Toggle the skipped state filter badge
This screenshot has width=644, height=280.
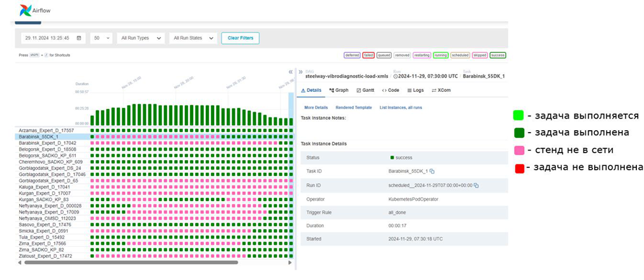pyautogui.click(x=480, y=55)
